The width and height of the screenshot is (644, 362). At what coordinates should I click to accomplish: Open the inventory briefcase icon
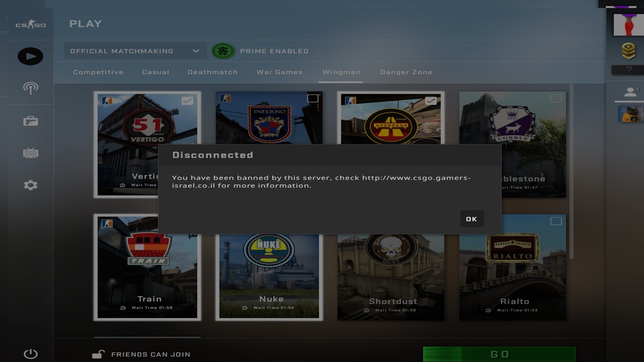(30, 121)
